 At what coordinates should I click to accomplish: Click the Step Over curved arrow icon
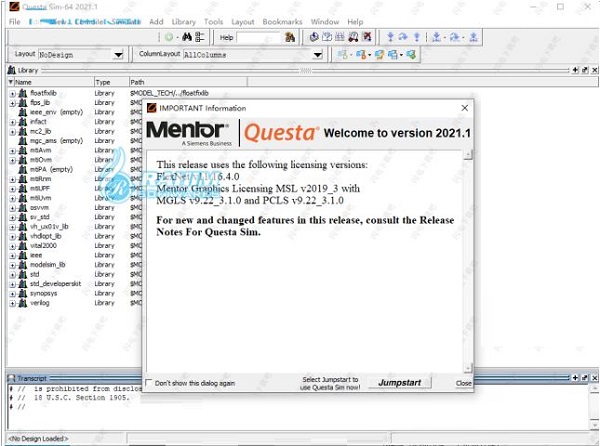(x=403, y=37)
